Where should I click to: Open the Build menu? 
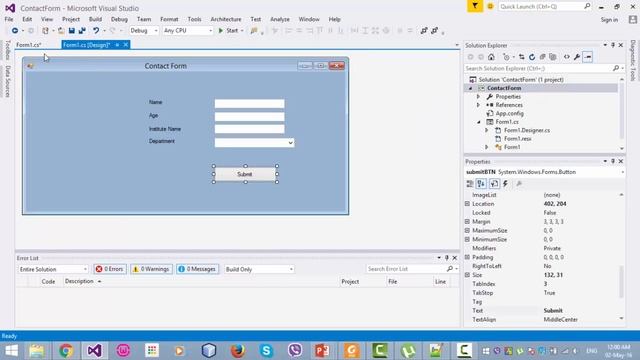95,19
